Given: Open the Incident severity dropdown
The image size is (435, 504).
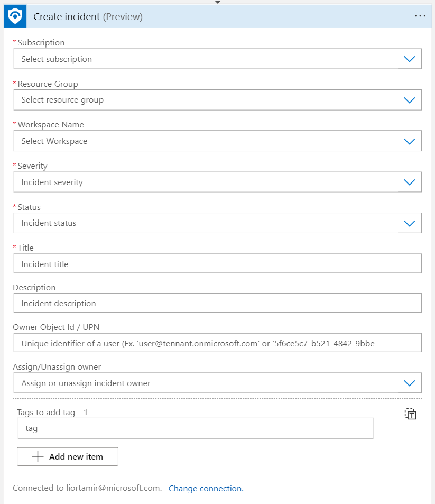Looking at the screenshot, I should (x=409, y=182).
